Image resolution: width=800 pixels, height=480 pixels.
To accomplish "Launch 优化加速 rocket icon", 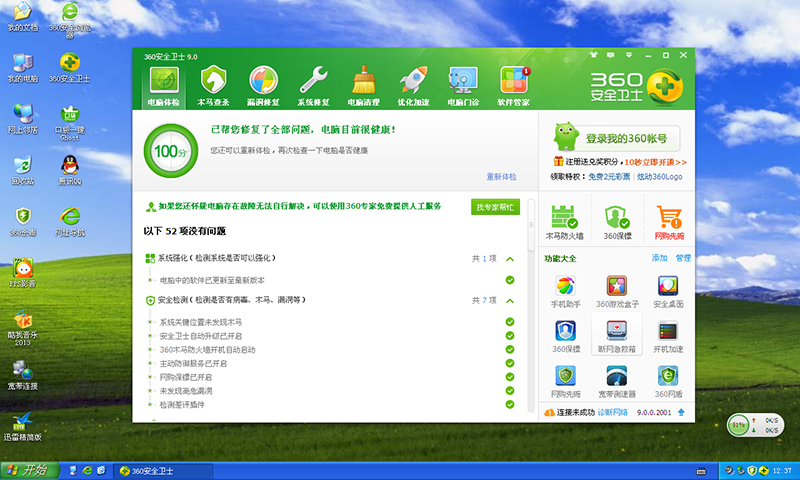I will click(414, 85).
